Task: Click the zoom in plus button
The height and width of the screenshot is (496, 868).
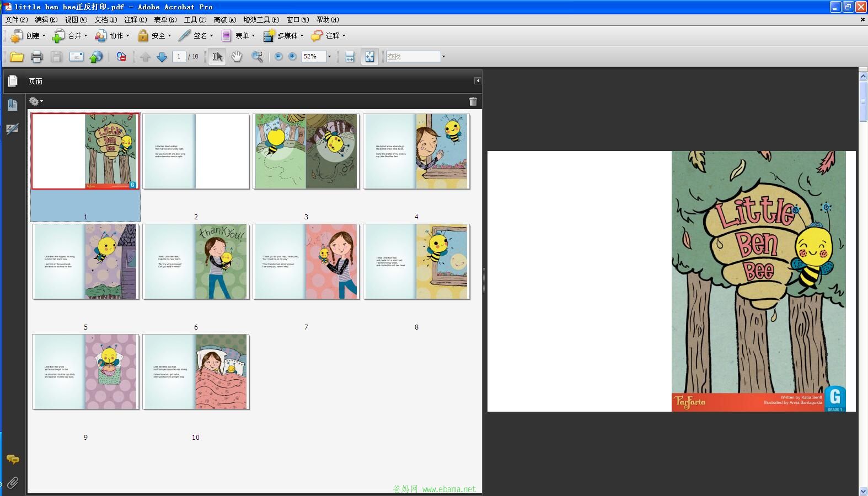Action: pyautogui.click(x=292, y=57)
